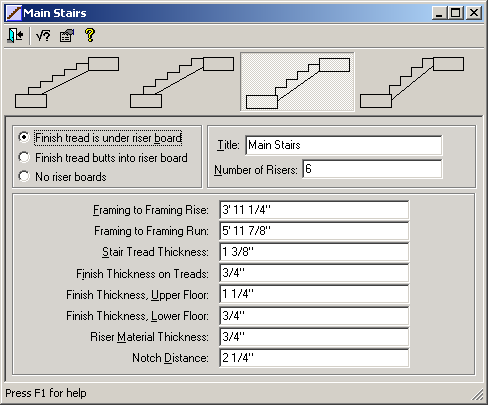Click the Main Stairs title bar app icon
Image resolution: width=488 pixels, height=405 pixels.
(14, 13)
